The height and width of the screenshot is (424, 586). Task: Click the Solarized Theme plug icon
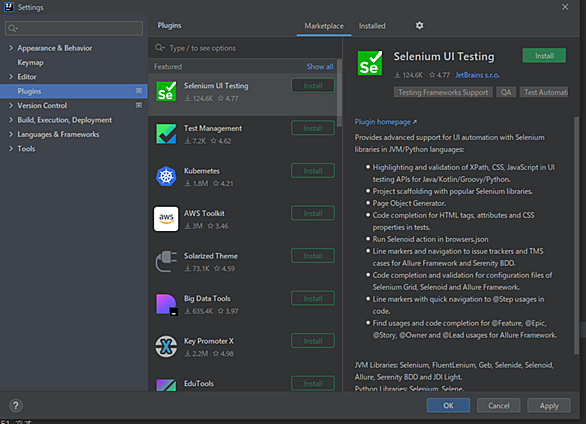pyautogui.click(x=166, y=261)
